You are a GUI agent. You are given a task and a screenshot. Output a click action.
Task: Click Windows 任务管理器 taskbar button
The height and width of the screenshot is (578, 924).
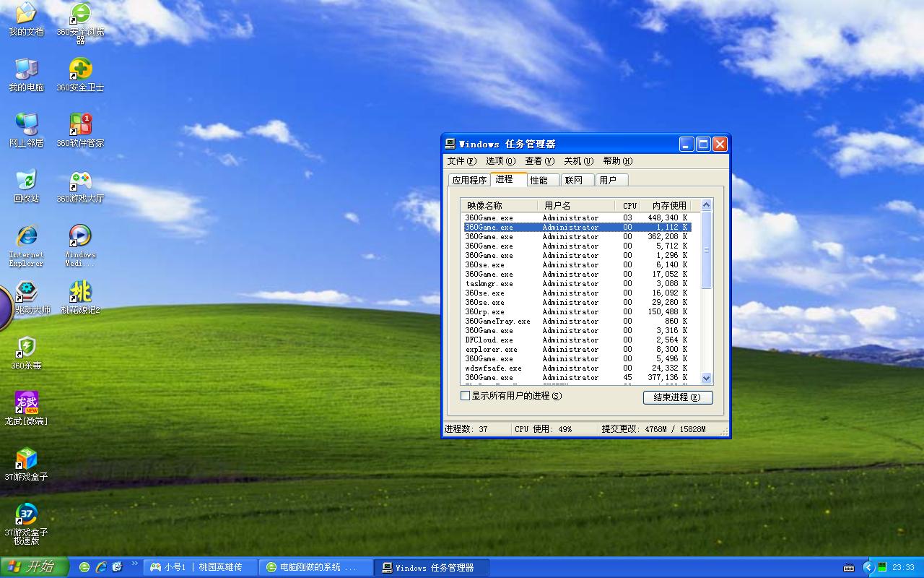[432, 567]
